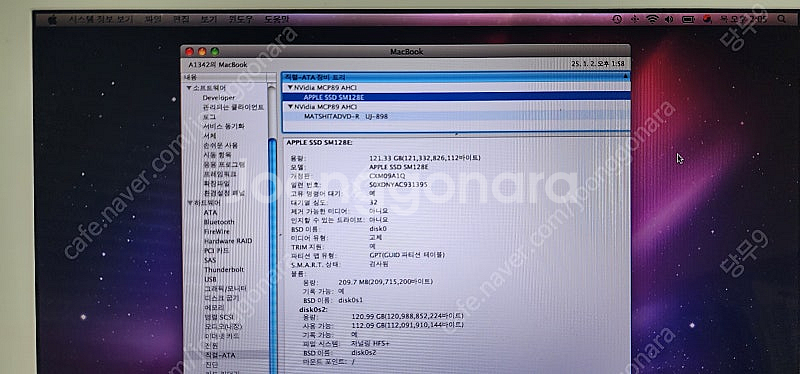
Task: Collapse NVidia MCP89 AHCI above MATSHITADVD-R
Action: 290,107
